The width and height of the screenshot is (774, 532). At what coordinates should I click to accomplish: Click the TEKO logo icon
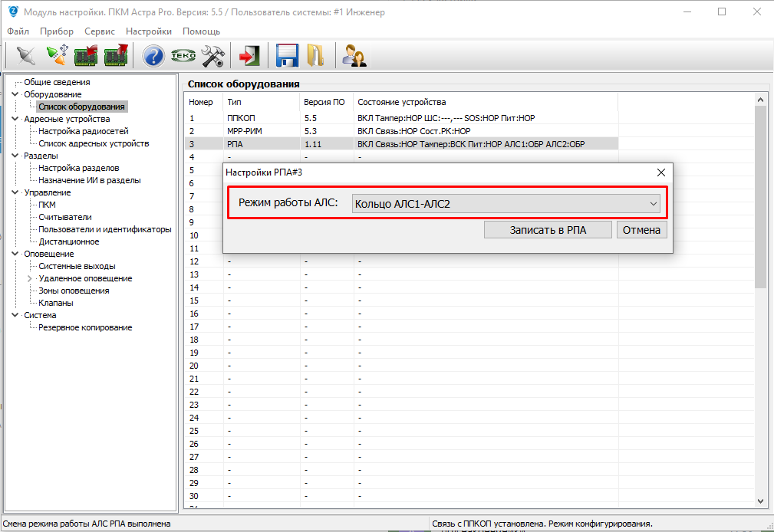pos(183,56)
